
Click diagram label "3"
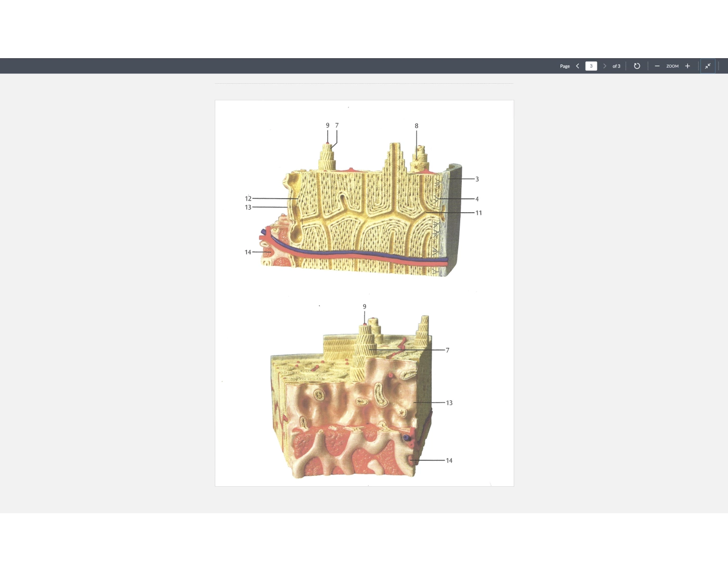tap(477, 179)
